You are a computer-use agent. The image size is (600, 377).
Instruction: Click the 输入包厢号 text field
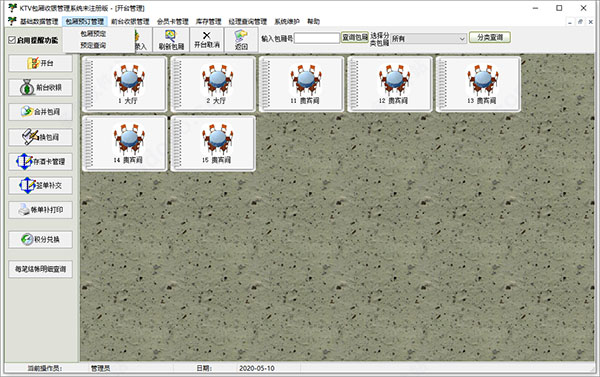(317, 38)
